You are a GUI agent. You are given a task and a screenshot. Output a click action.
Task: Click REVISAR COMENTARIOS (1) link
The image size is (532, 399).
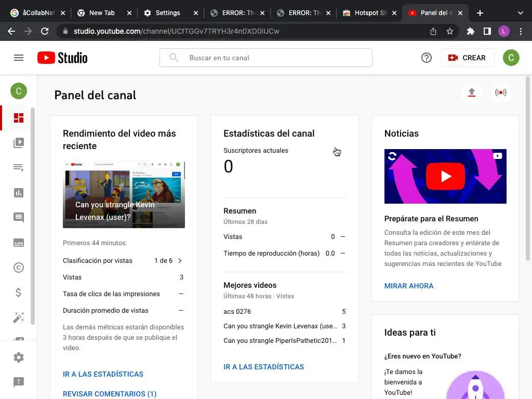110,394
